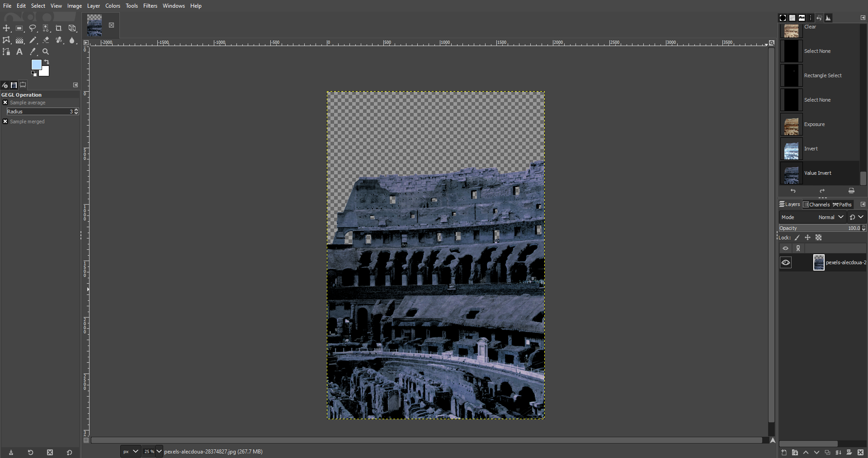
Task: Close the image tab with X button
Action: coord(111,25)
